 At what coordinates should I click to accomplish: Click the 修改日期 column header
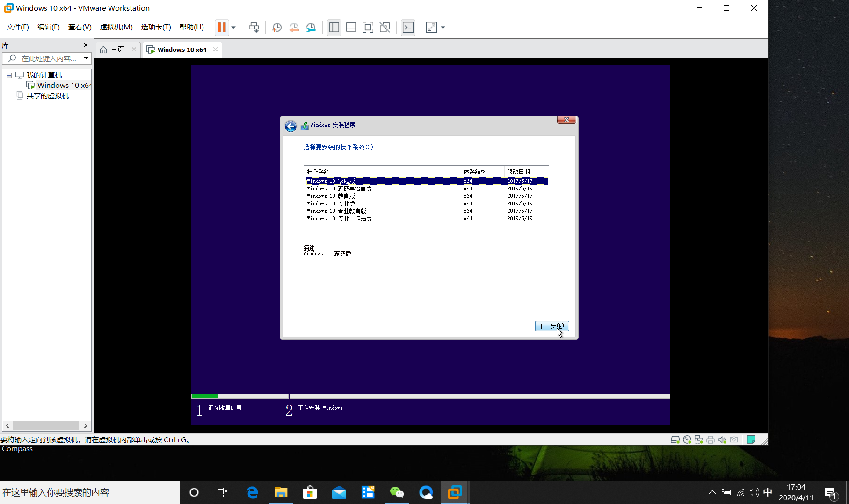(x=526, y=172)
